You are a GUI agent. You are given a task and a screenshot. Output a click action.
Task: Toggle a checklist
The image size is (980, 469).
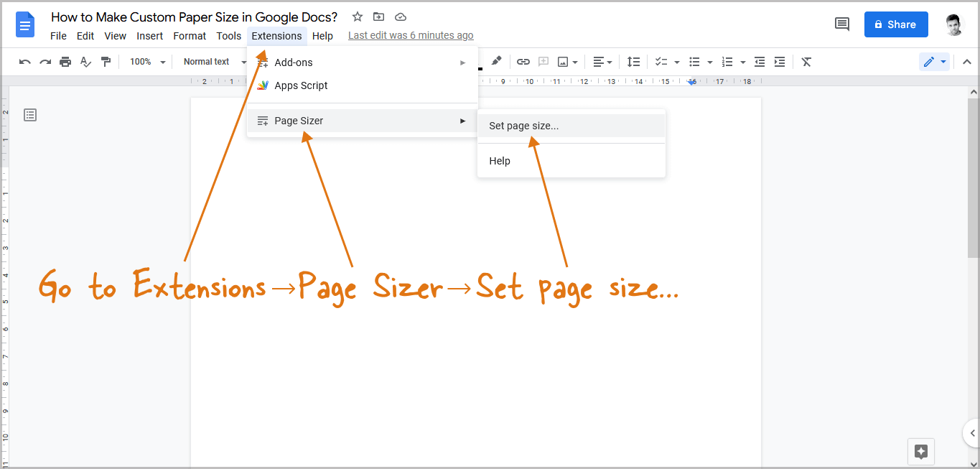coord(661,62)
